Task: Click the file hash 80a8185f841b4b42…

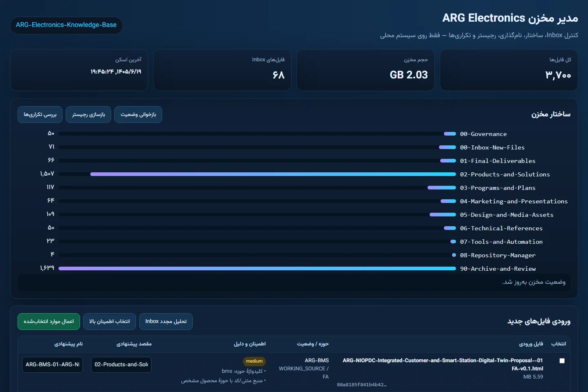Action: [362, 385]
